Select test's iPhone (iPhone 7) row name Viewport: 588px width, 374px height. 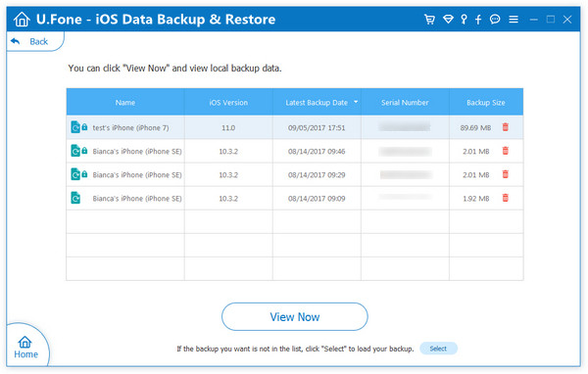[x=130, y=128]
